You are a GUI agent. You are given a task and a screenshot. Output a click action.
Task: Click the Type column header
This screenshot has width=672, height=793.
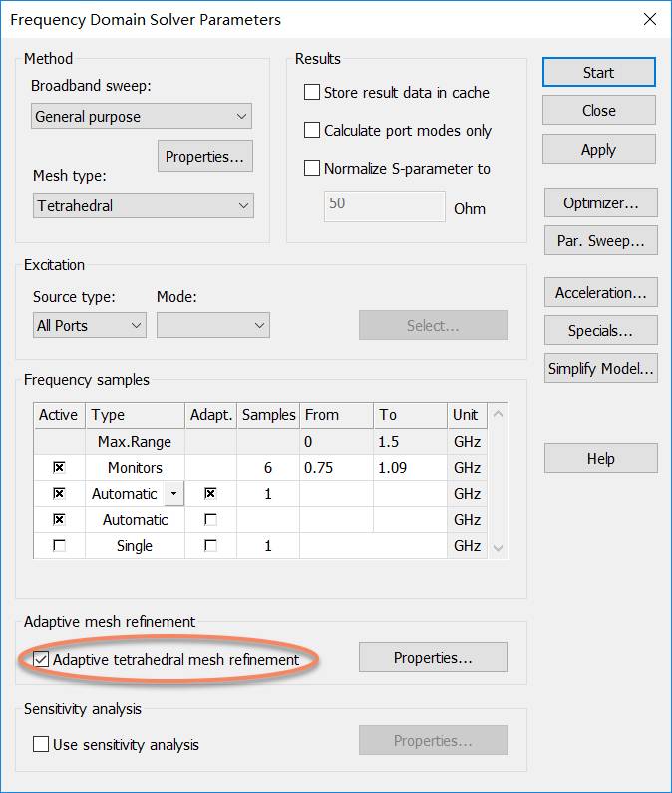click(135, 415)
